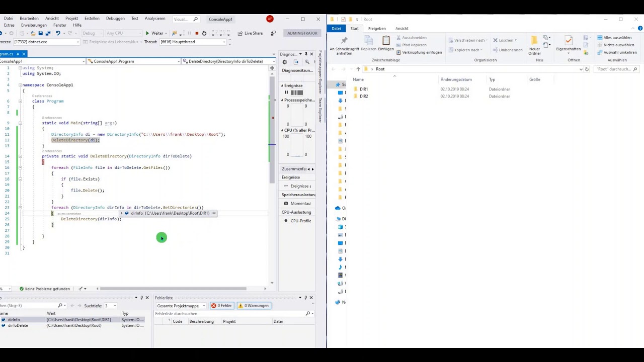The width and height of the screenshot is (644, 362).
Task: Close the Program.cs editor tab
Action: [x=24, y=54]
